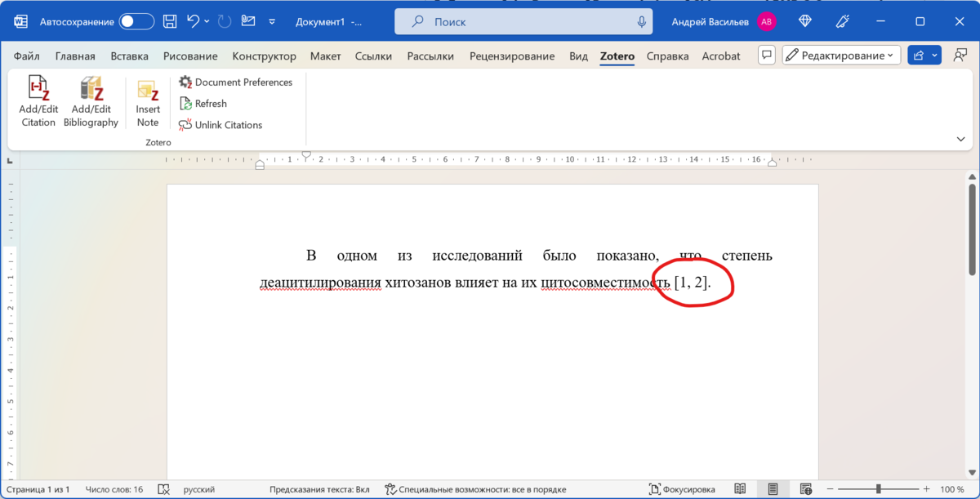Viewport: 980px width, 499px height.
Task: Open the Файл tab
Action: [x=27, y=56]
